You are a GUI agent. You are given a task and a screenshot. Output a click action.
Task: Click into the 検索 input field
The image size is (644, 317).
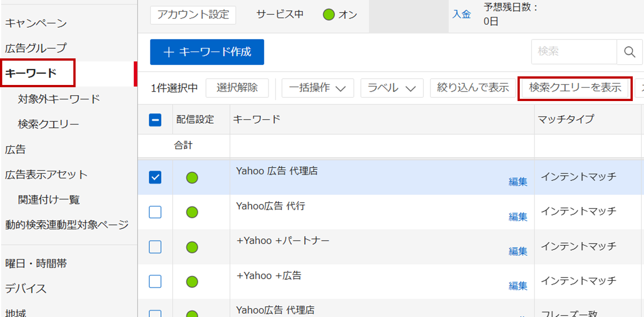click(574, 52)
